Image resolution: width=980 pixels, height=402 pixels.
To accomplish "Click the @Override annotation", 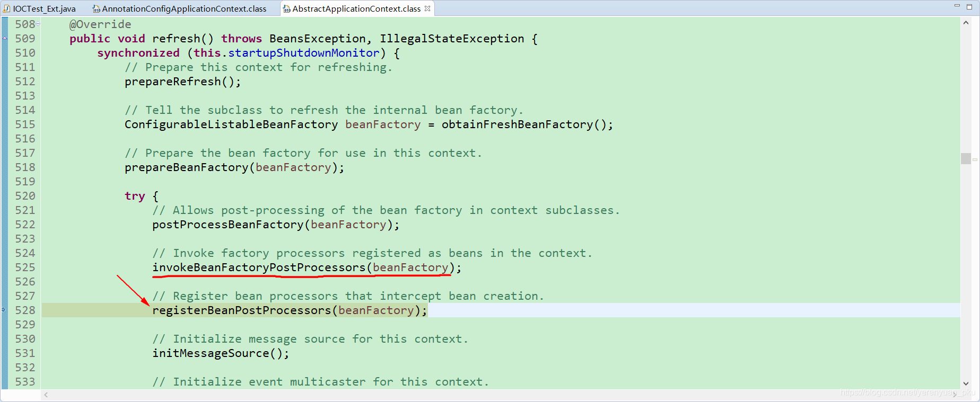I will pyautogui.click(x=100, y=24).
